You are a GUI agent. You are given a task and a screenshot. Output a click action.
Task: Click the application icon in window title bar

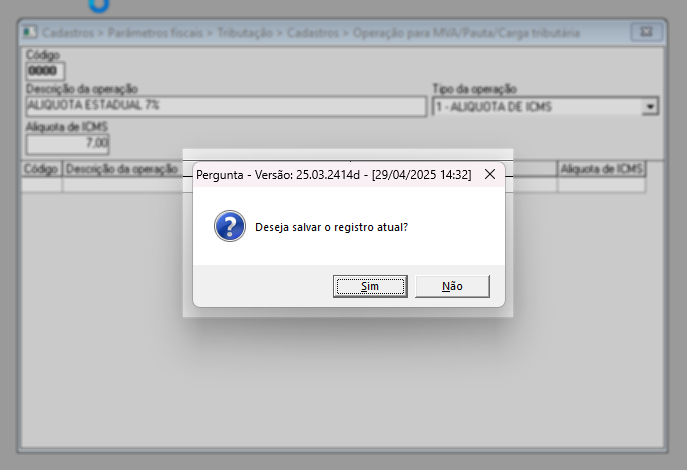point(30,32)
